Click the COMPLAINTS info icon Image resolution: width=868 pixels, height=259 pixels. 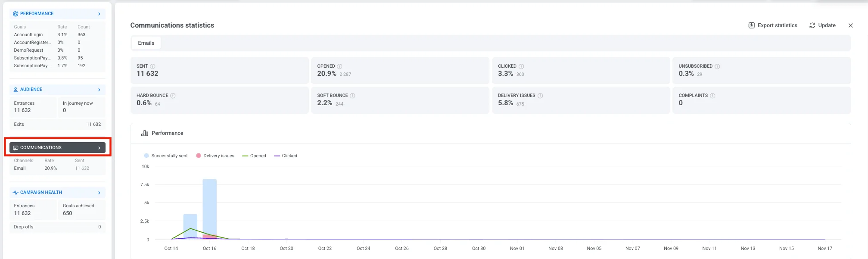[x=712, y=96]
